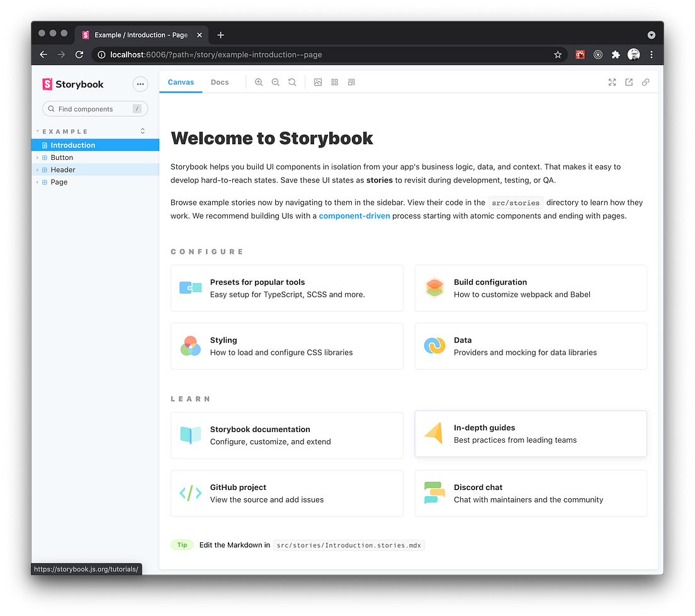The height and width of the screenshot is (616, 695).
Task: Switch to the Canvas tab
Action: point(181,83)
